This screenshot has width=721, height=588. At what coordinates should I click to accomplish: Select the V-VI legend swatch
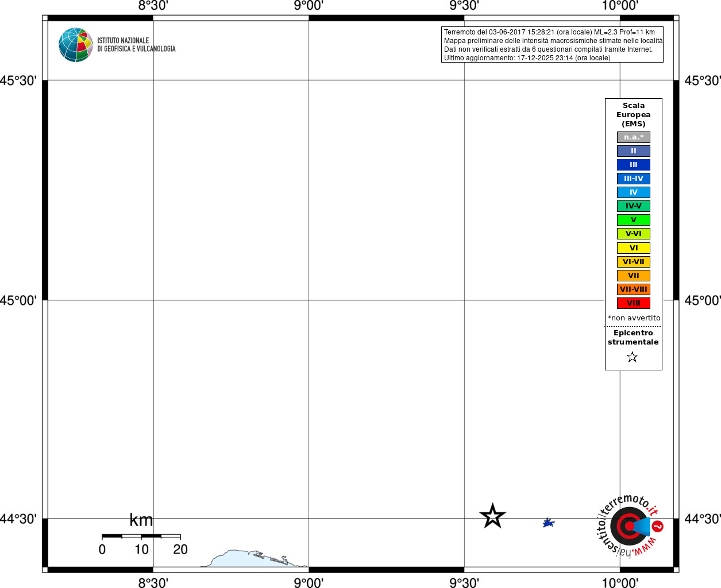(x=634, y=234)
